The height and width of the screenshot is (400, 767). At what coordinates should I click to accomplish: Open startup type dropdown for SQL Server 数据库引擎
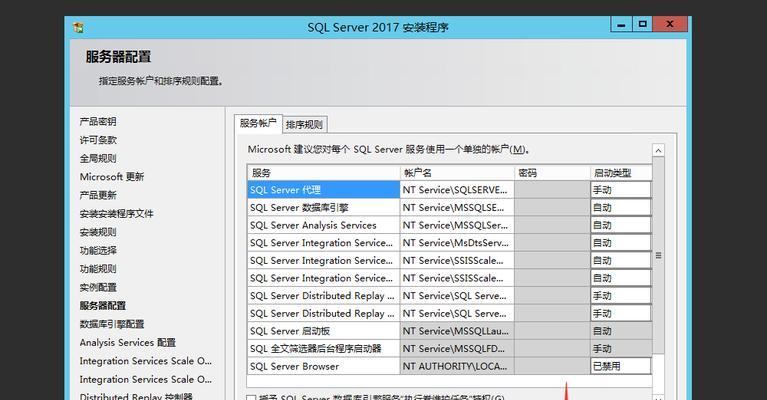click(x=621, y=207)
